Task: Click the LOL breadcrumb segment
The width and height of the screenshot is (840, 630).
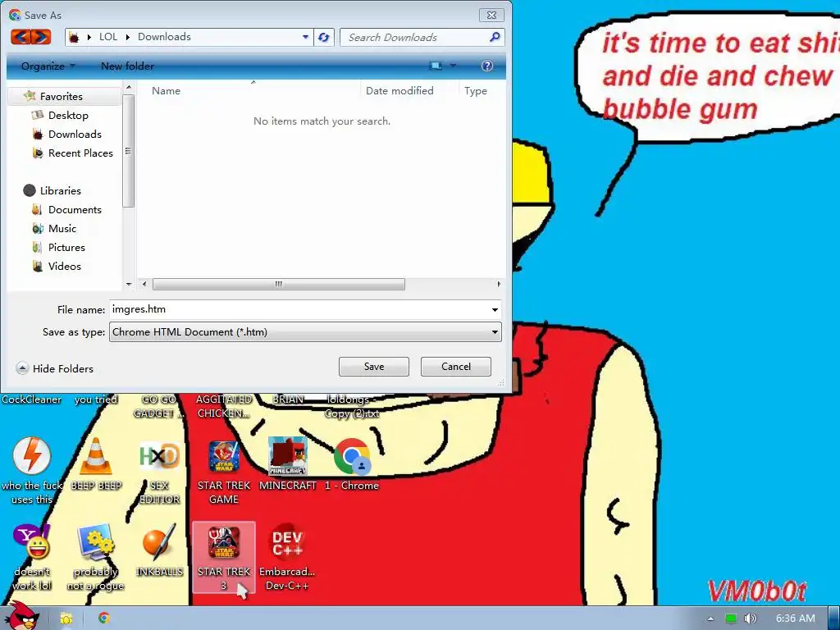Action: point(107,36)
